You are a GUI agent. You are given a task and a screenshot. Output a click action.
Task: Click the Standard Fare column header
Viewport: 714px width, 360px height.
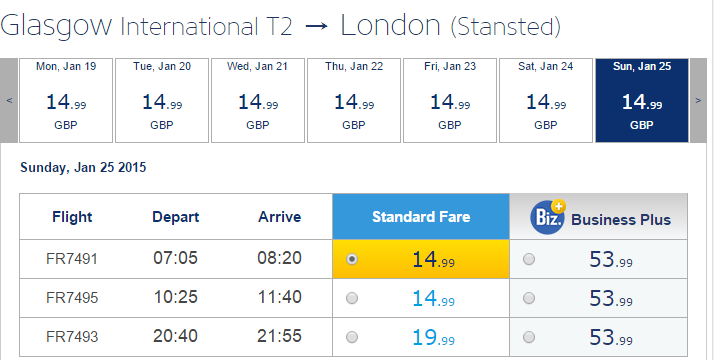click(x=421, y=217)
